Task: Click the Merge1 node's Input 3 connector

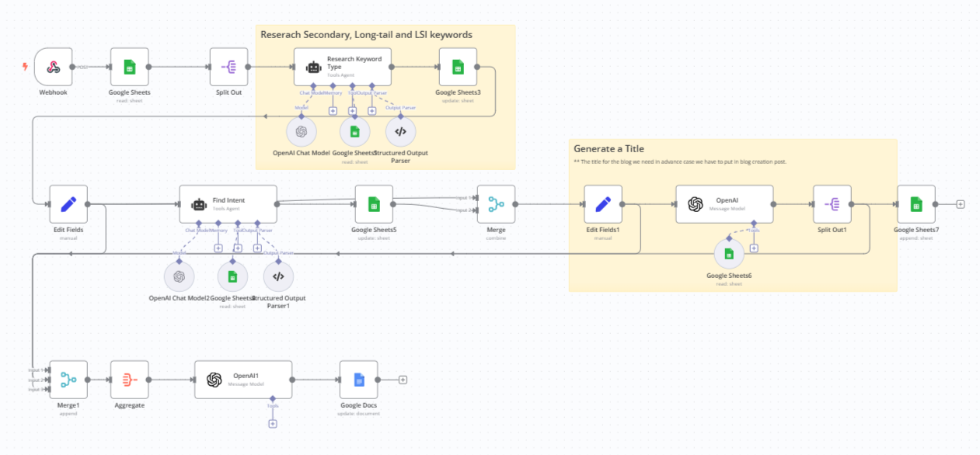Action: pyautogui.click(x=48, y=390)
